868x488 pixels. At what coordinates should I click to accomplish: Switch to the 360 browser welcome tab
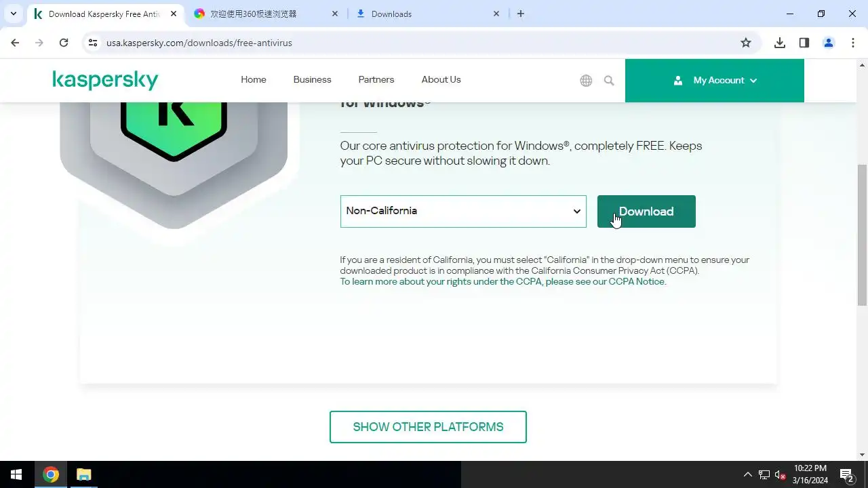tap(267, 14)
